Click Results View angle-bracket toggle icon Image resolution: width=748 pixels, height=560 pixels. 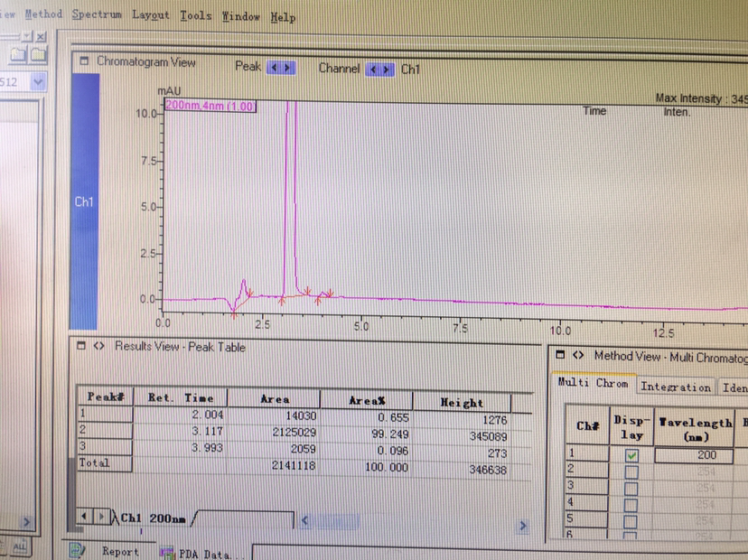pos(98,346)
